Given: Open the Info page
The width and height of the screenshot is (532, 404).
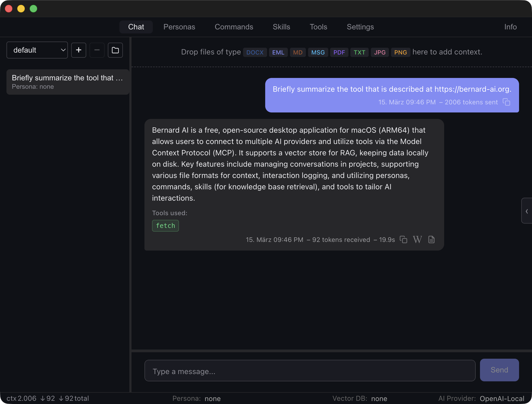Looking at the screenshot, I should (510, 27).
